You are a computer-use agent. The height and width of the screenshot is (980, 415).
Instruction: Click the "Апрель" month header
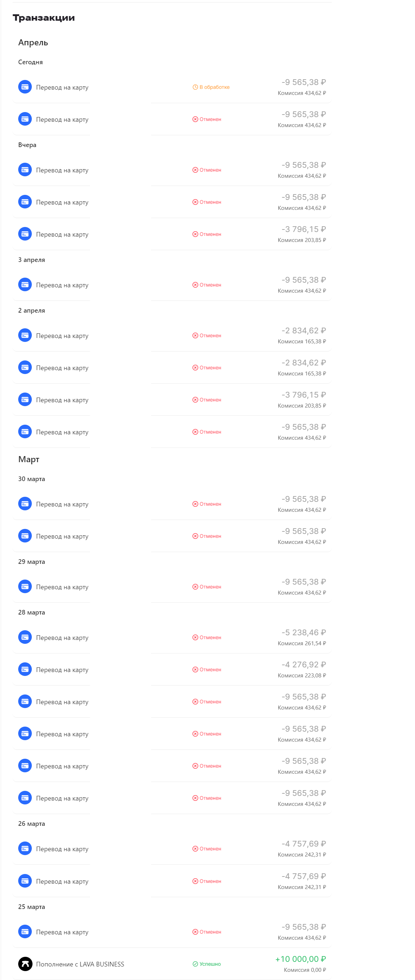coord(33,42)
